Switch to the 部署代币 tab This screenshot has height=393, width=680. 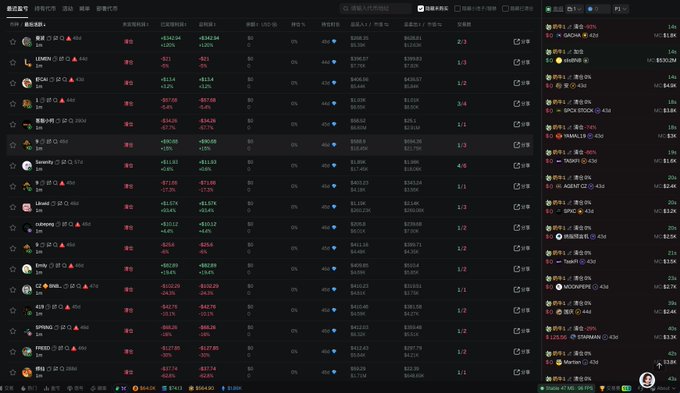click(x=107, y=9)
